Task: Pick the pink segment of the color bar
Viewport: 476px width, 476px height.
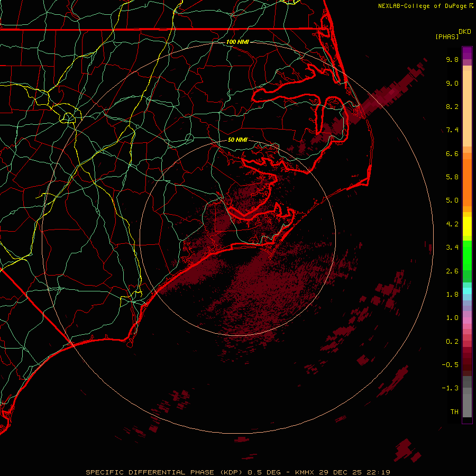Action: [x=467, y=321]
